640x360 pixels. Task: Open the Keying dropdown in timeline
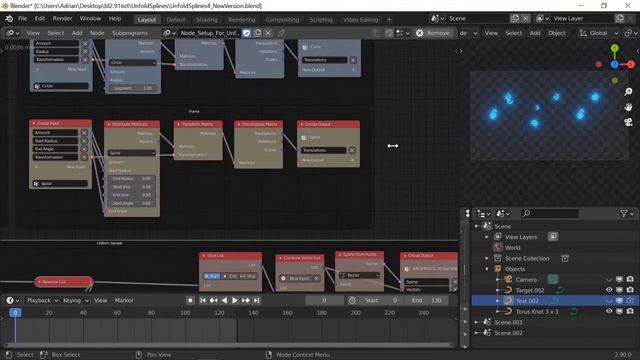[76, 300]
